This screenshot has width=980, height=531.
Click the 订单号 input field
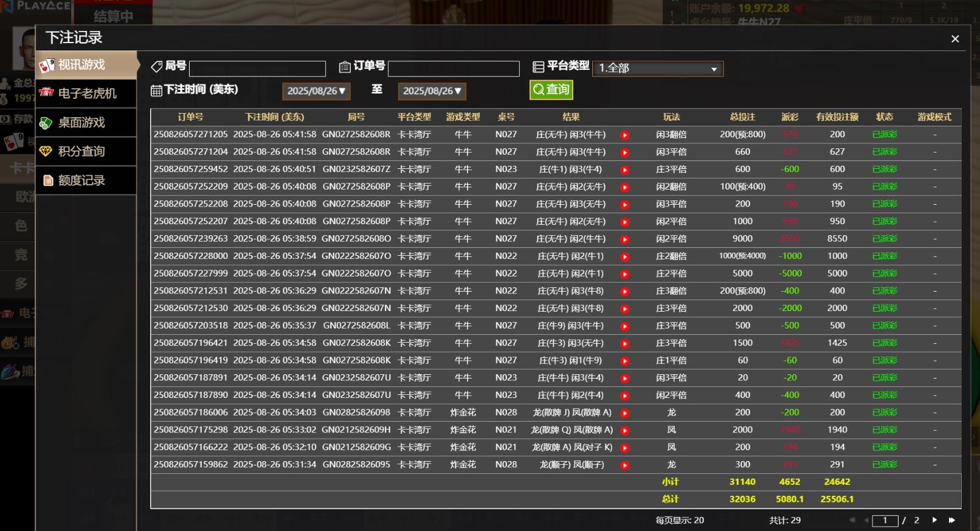[x=454, y=68]
